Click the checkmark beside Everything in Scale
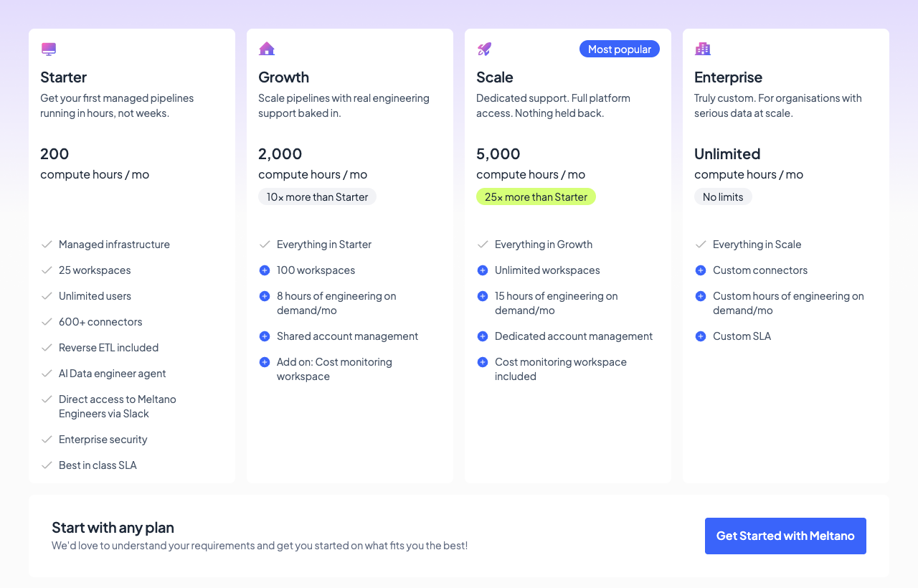The height and width of the screenshot is (588, 918). (x=701, y=245)
